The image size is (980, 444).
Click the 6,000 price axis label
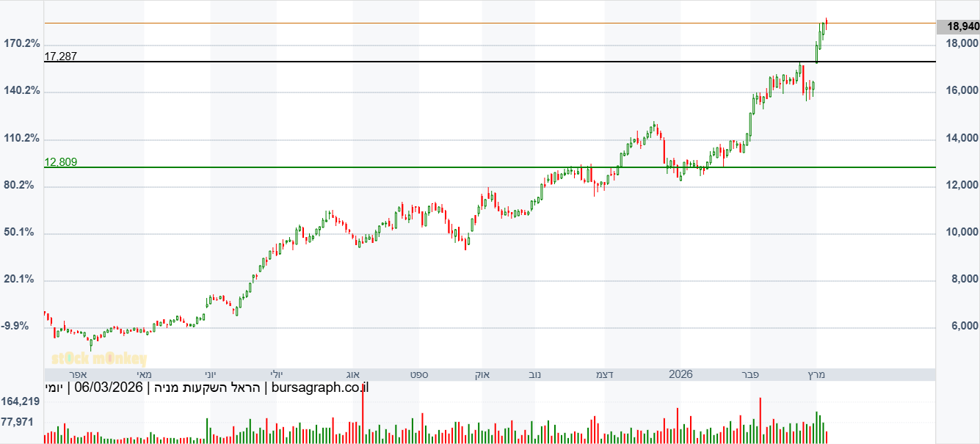[964, 326]
